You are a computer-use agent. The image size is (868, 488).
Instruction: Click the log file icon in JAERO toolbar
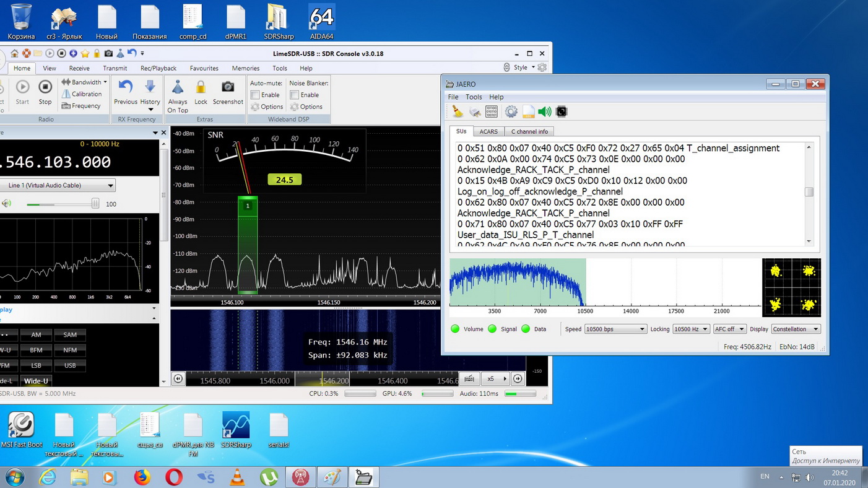(x=528, y=111)
